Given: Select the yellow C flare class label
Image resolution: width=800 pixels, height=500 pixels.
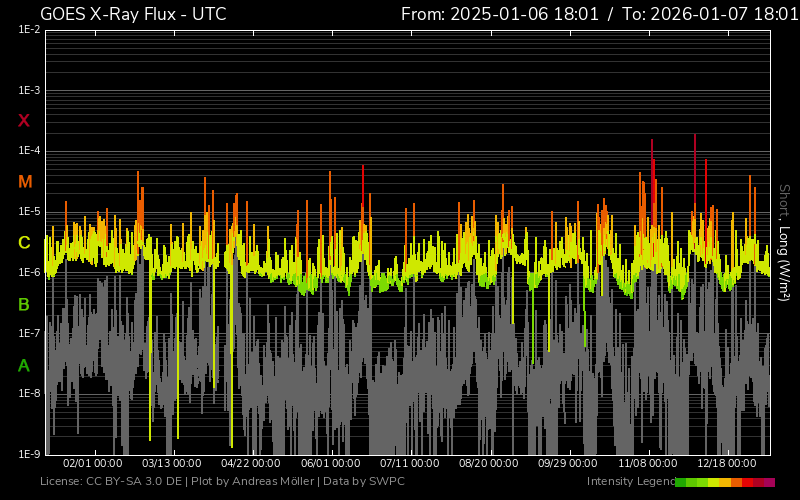Looking at the screenshot, I should (24, 243).
